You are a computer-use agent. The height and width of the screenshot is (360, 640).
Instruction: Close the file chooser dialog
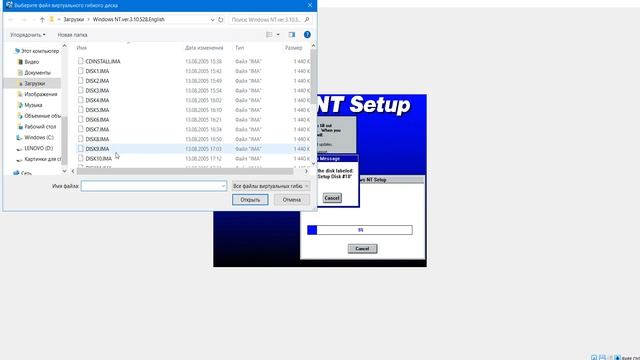(x=310, y=5)
